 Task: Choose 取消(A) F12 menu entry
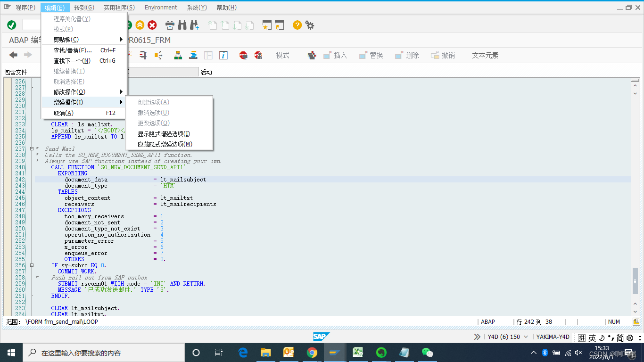pyautogui.click(x=84, y=113)
